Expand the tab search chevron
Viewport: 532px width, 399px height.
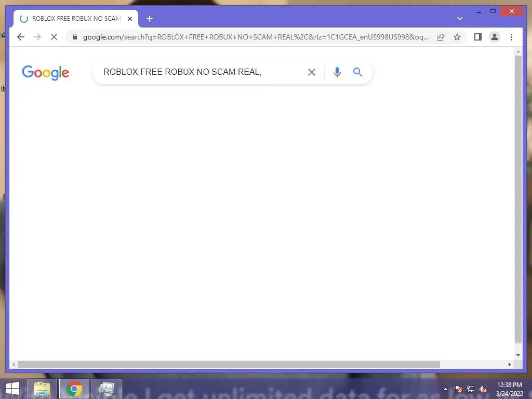click(x=459, y=19)
